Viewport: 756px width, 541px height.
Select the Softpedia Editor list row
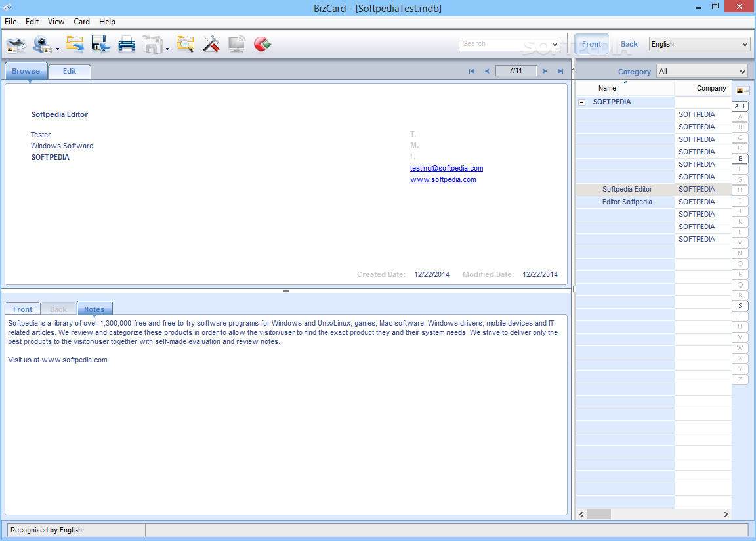(654, 190)
